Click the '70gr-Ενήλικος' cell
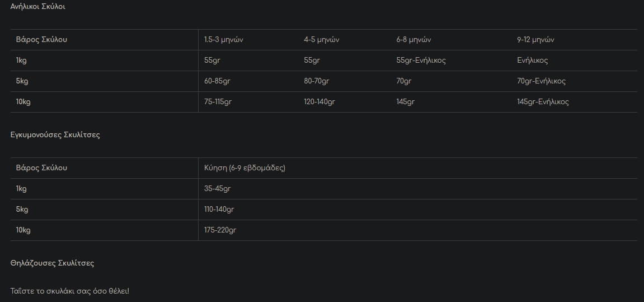This screenshot has height=302, width=644. point(541,81)
